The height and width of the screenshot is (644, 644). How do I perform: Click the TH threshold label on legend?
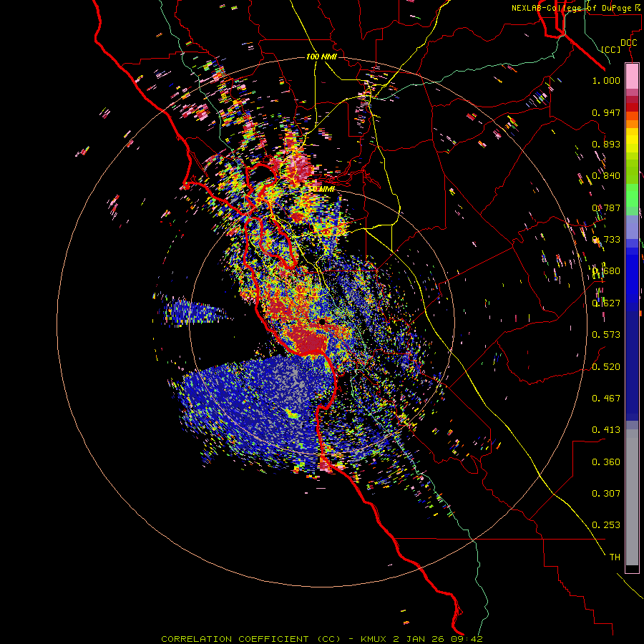pos(615,557)
